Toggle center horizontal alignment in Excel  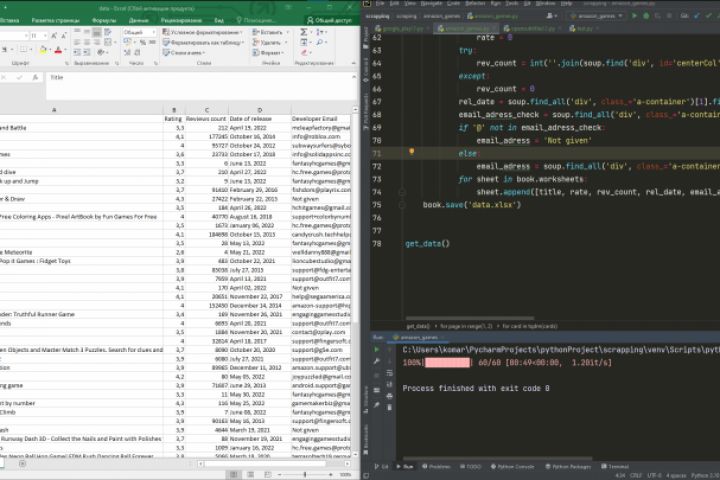coord(87,42)
